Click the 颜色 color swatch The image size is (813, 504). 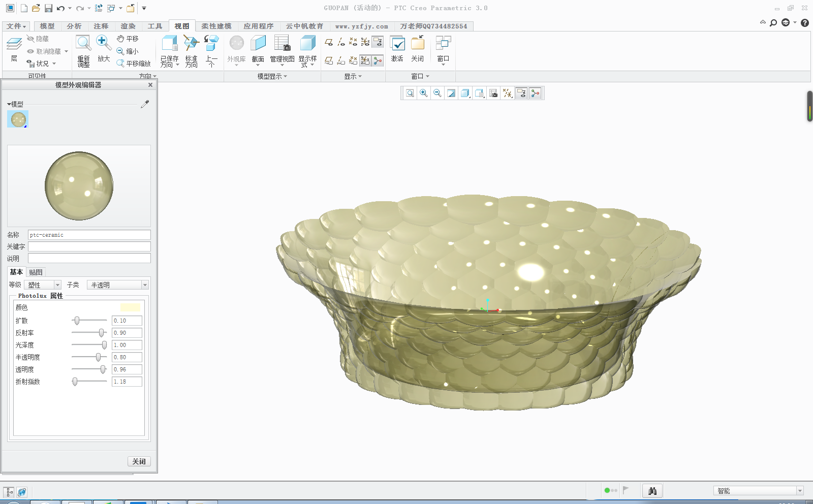(130, 307)
